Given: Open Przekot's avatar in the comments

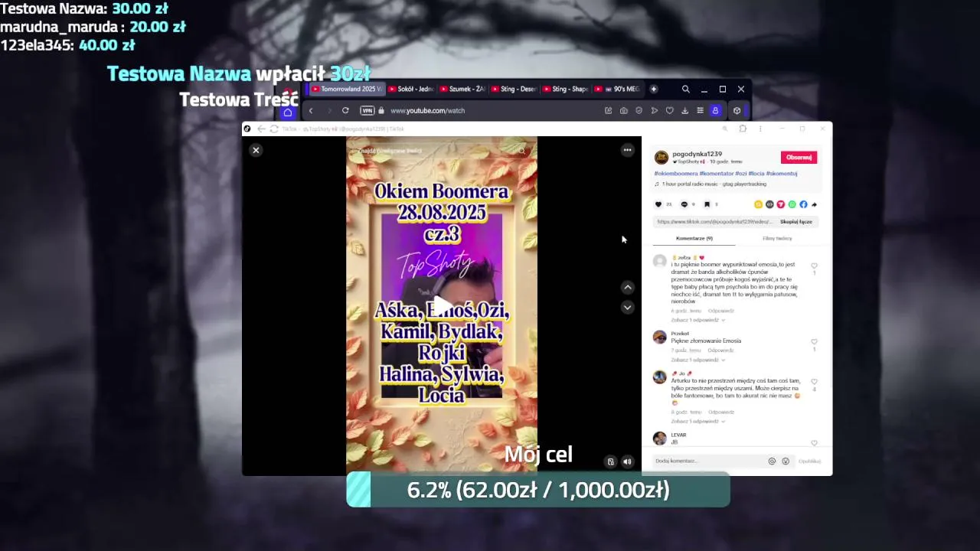Looking at the screenshot, I should [x=659, y=337].
